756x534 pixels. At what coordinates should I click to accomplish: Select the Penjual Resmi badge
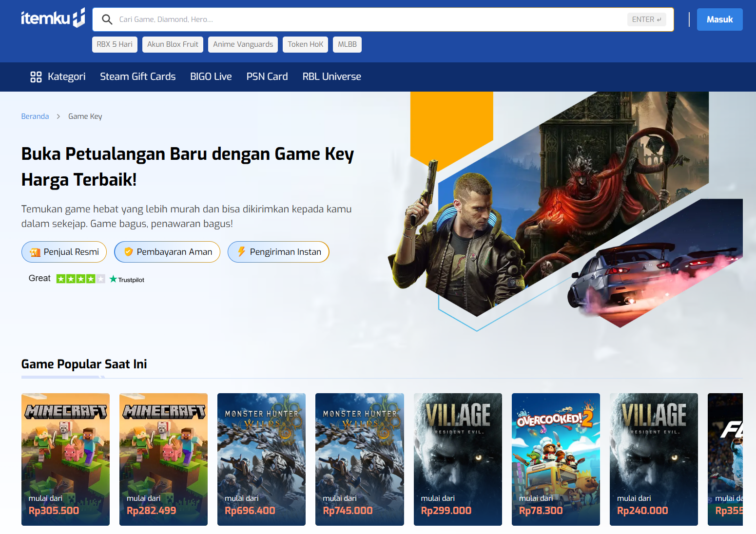64,252
